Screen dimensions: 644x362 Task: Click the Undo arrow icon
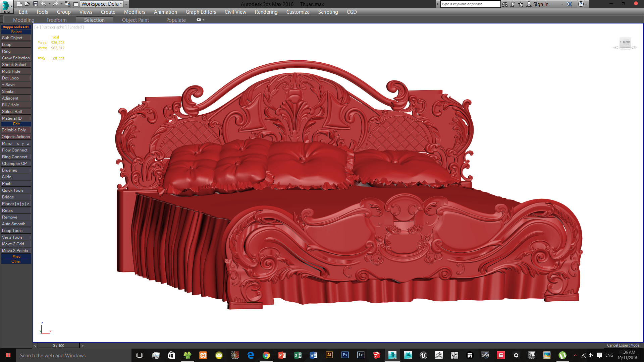44,4
